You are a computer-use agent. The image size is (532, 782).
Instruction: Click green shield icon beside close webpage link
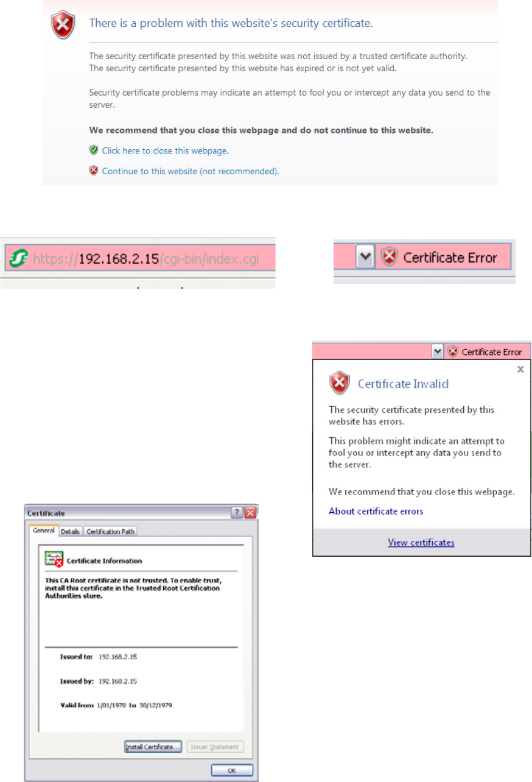94,150
